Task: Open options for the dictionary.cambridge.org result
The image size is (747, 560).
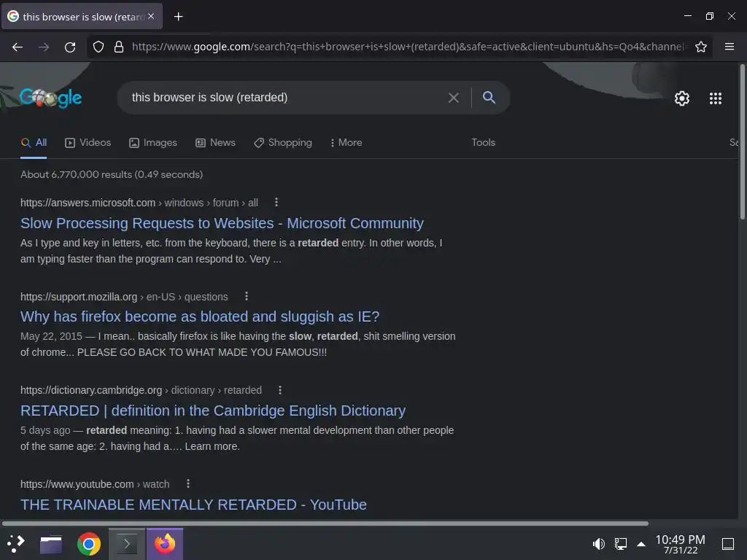Action: [280, 390]
